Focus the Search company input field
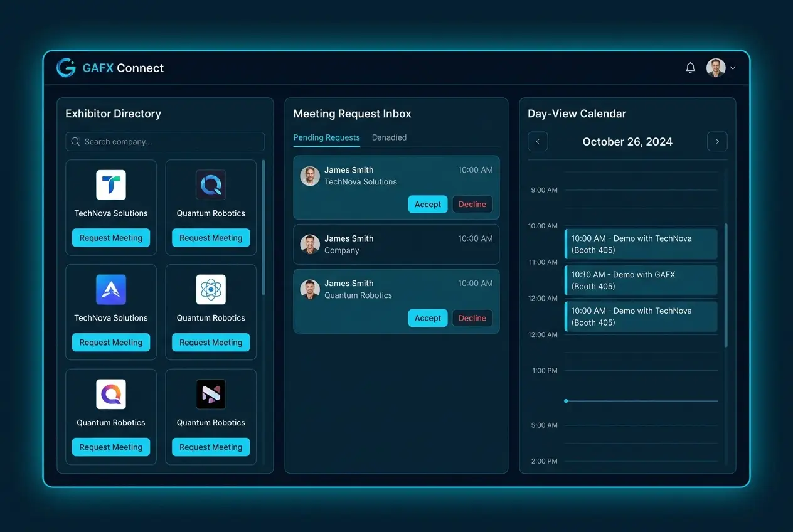This screenshot has width=793, height=532. [x=165, y=142]
